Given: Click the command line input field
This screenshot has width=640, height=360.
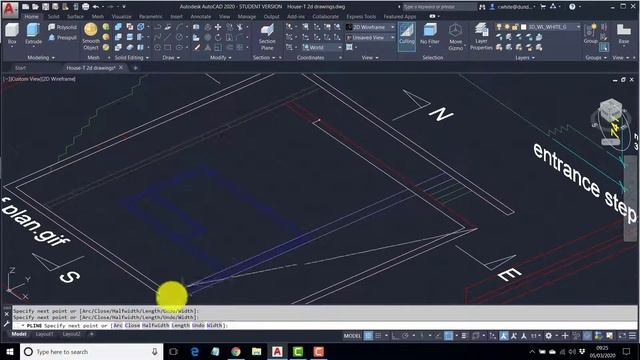Looking at the screenshot, I should 325,325.
